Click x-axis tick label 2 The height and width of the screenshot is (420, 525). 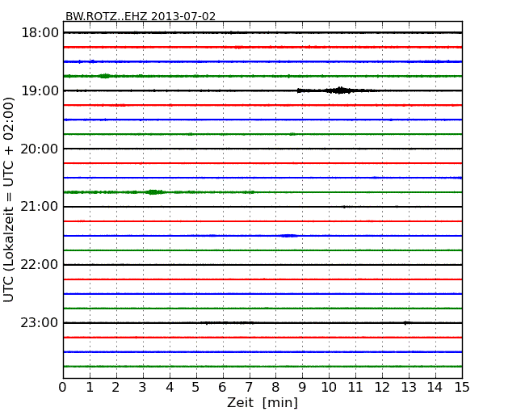(115, 387)
